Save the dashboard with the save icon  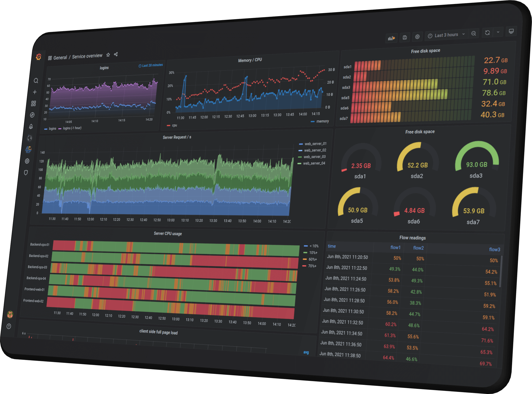(x=404, y=37)
